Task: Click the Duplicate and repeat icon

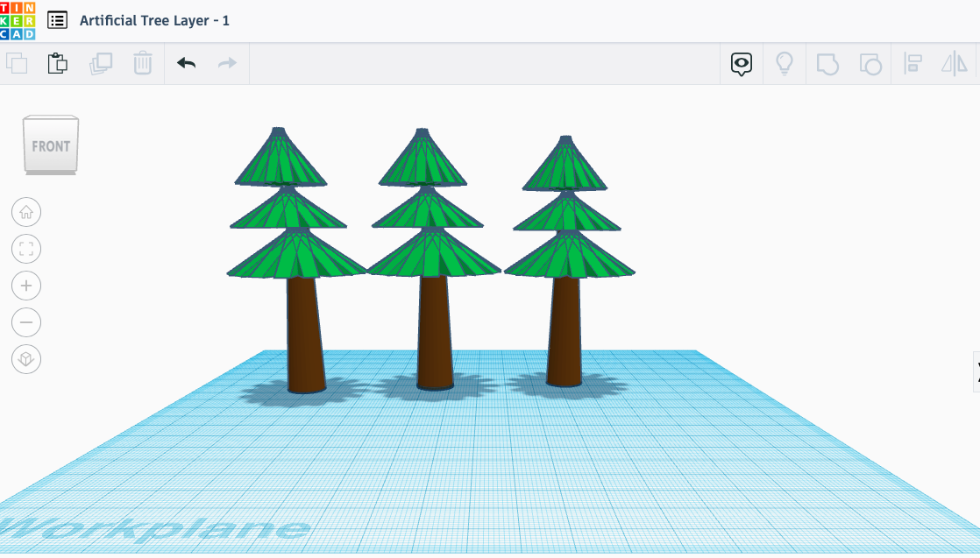Action: (x=101, y=63)
